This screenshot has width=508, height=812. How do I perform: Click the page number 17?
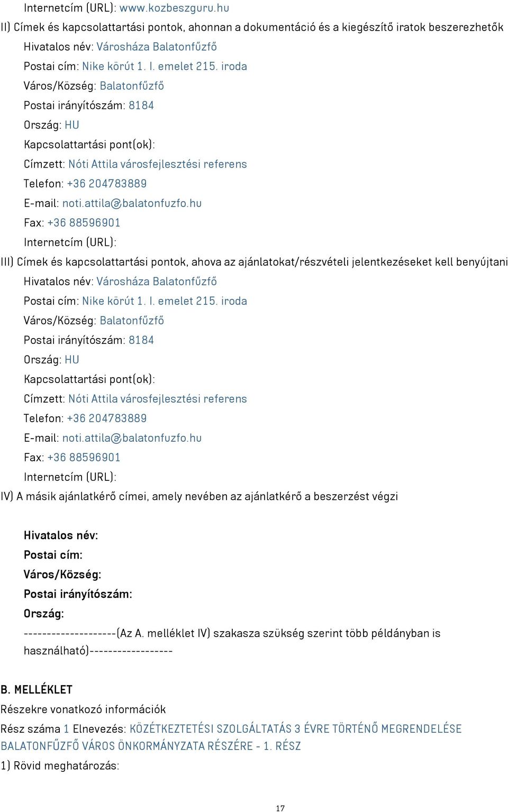tap(280, 808)
